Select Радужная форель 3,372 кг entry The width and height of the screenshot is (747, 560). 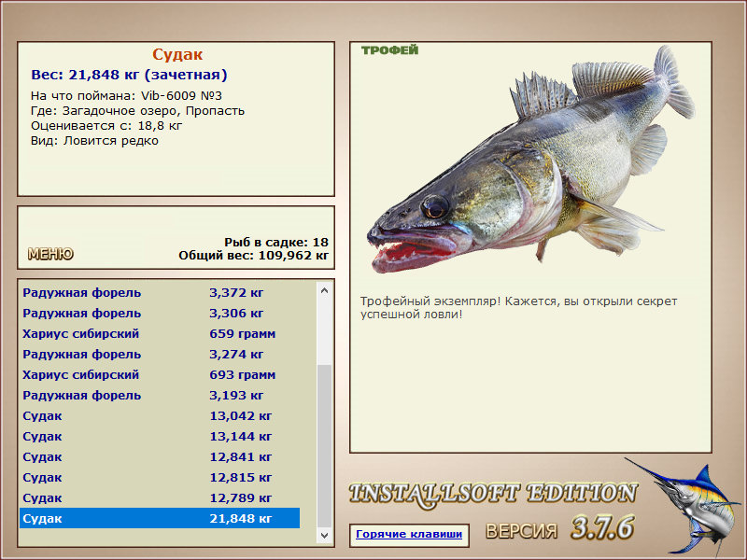click(x=159, y=293)
